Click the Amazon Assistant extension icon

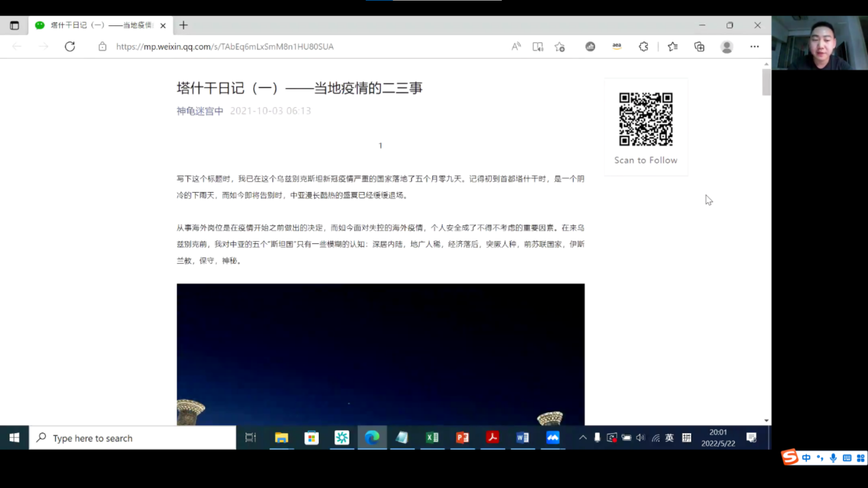click(x=616, y=46)
